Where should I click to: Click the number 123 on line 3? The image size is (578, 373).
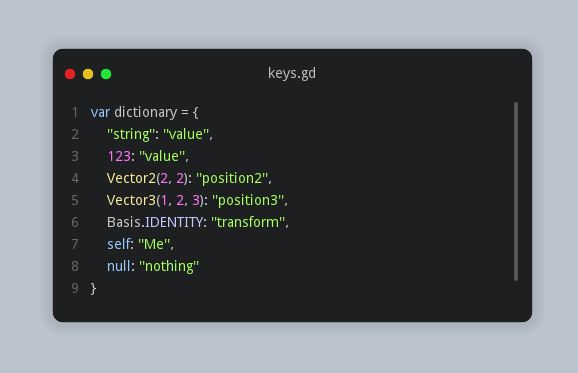[119, 156]
